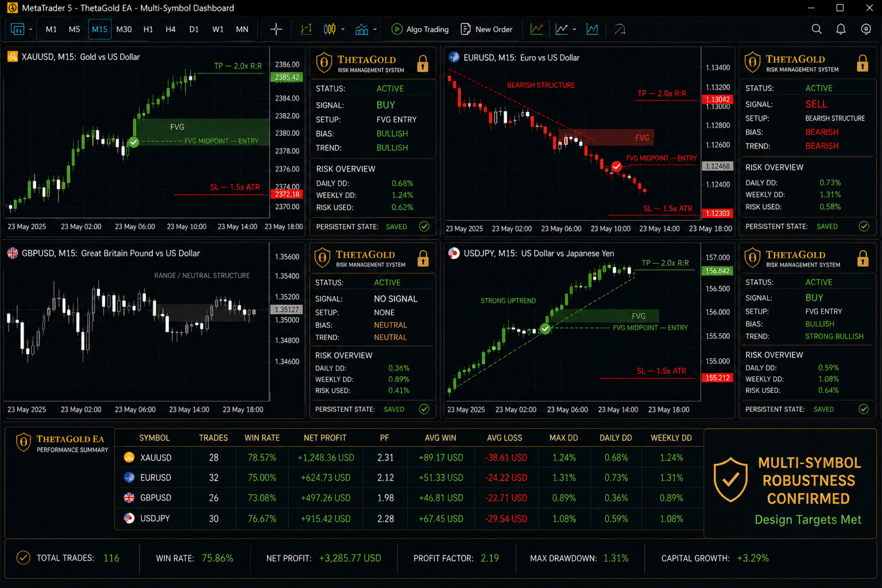Click the red entry checkmark on EURUSD chart
Screen dimensions: 882x588
coord(617,167)
